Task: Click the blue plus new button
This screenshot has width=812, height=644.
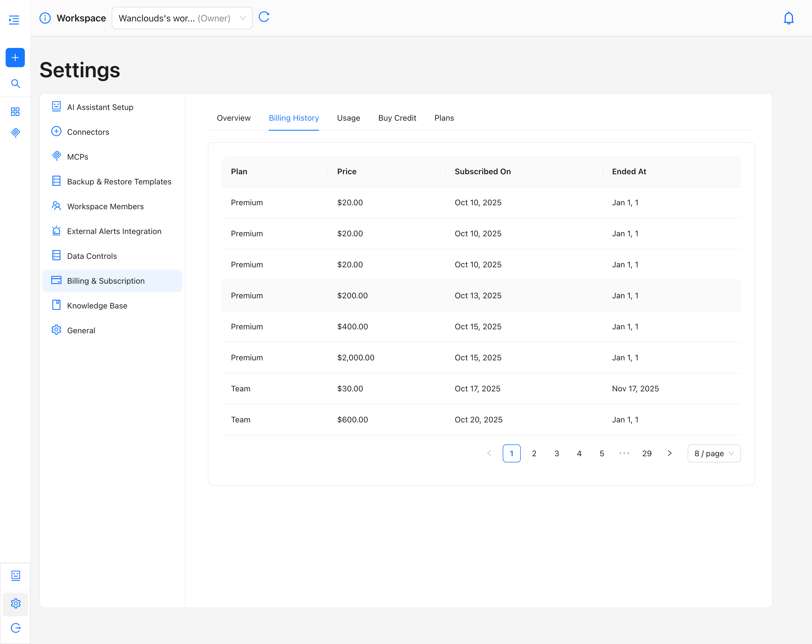Action: [x=15, y=58]
